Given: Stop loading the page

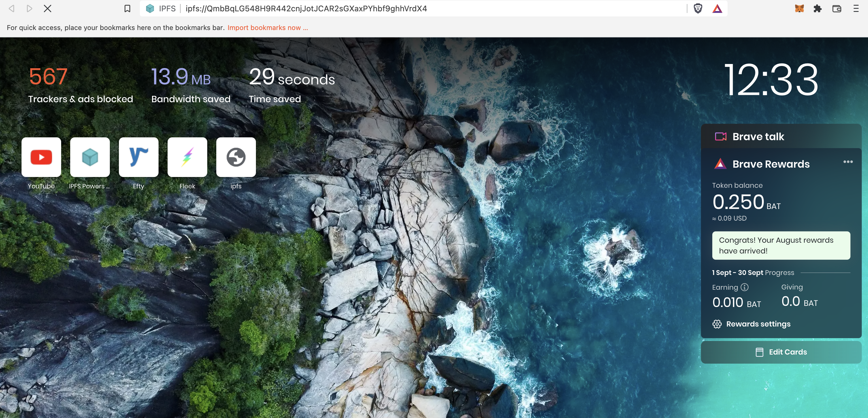Looking at the screenshot, I should (48, 8).
